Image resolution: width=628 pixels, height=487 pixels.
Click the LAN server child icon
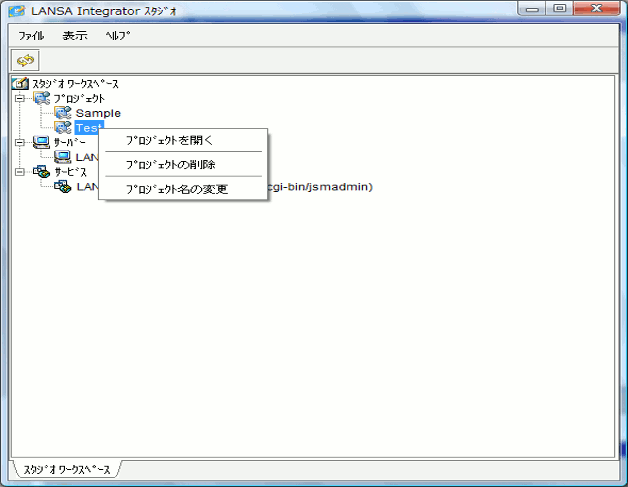pyautogui.click(x=63, y=157)
